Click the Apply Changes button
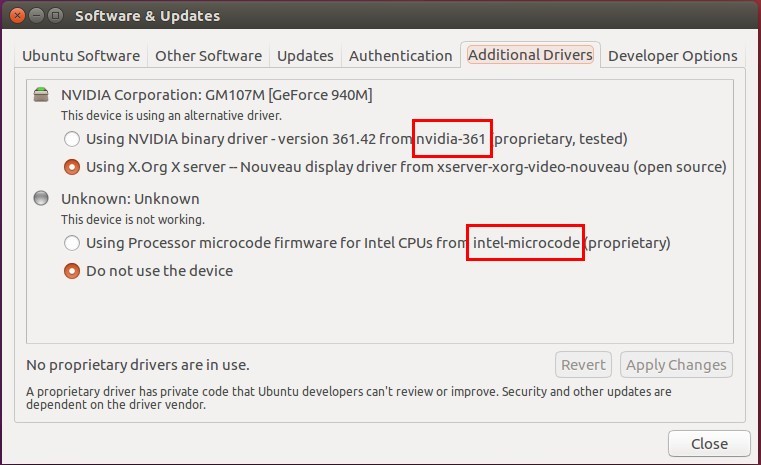 [x=676, y=365]
